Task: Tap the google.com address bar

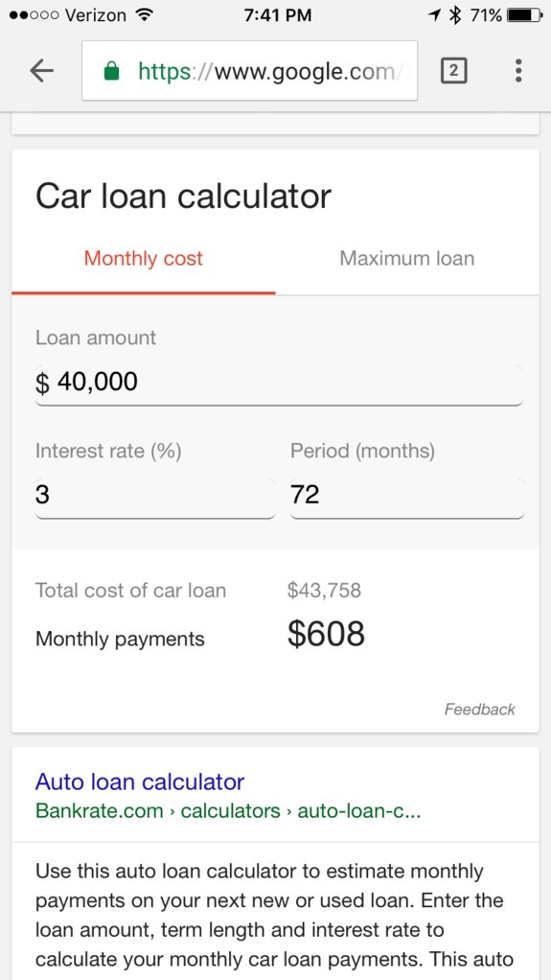Action: pos(250,71)
